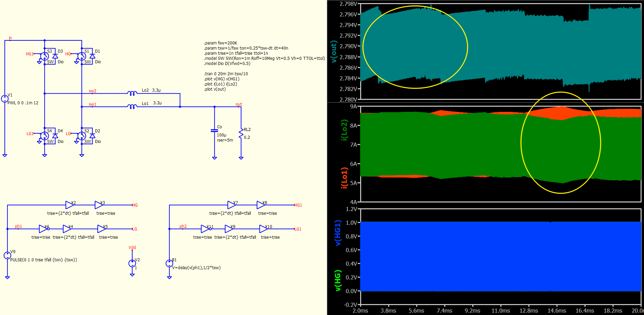Select the B1 behavioral source symbol
The width and height of the screenshot is (644, 315).
pos(169,263)
